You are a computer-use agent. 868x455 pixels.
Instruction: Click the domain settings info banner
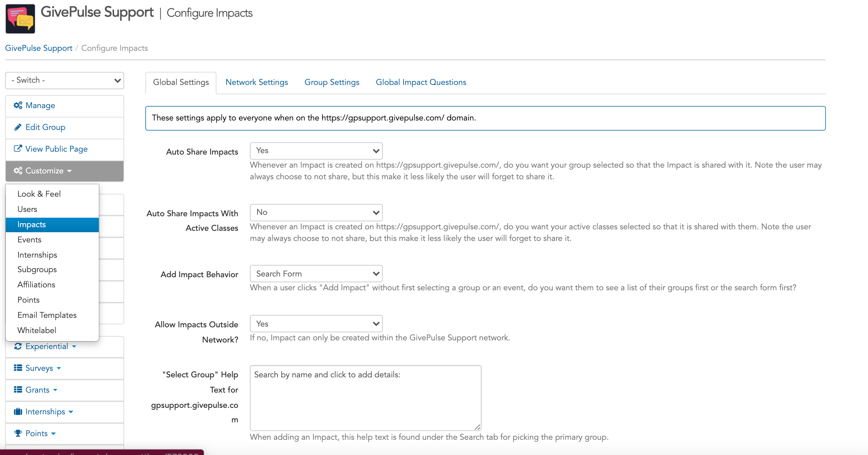(x=485, y=118)
